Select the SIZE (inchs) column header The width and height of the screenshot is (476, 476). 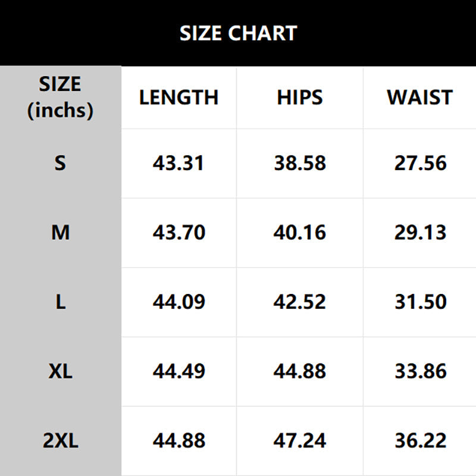pos(60,98)
